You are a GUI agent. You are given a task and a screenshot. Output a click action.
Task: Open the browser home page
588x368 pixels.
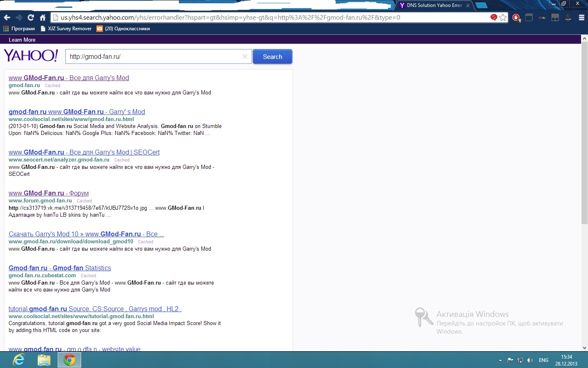(42, 18)
